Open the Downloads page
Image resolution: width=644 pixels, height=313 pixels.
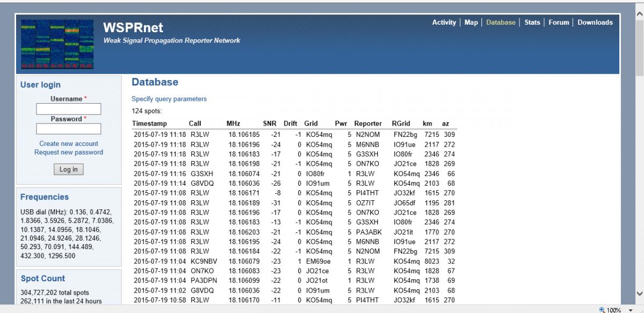tap(595, 23)
